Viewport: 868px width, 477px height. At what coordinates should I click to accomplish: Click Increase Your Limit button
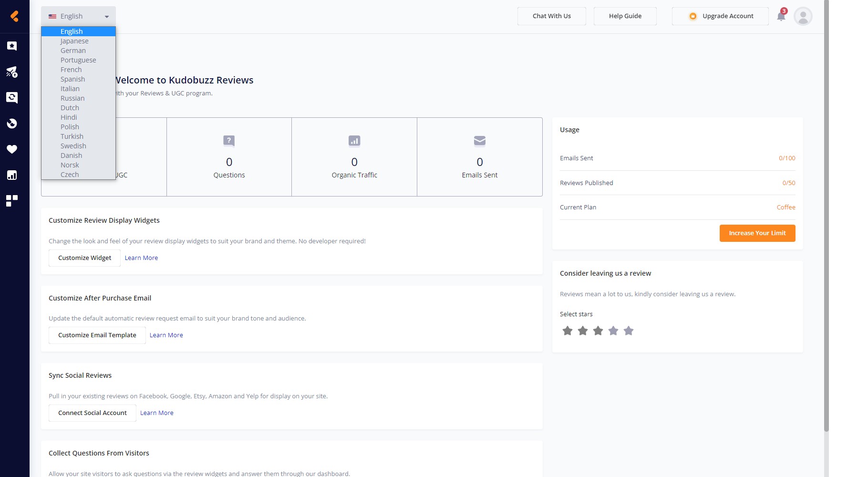(757, 233)
